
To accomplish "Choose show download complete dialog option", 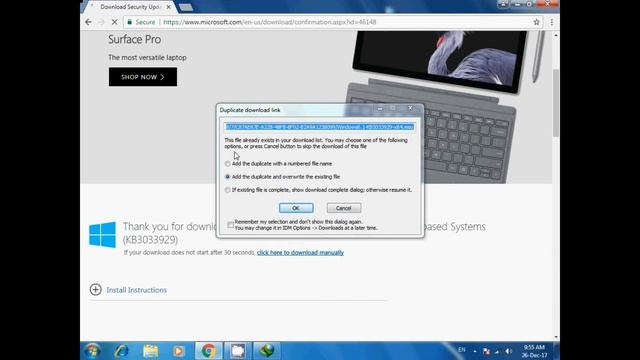I will pos(228,190).
